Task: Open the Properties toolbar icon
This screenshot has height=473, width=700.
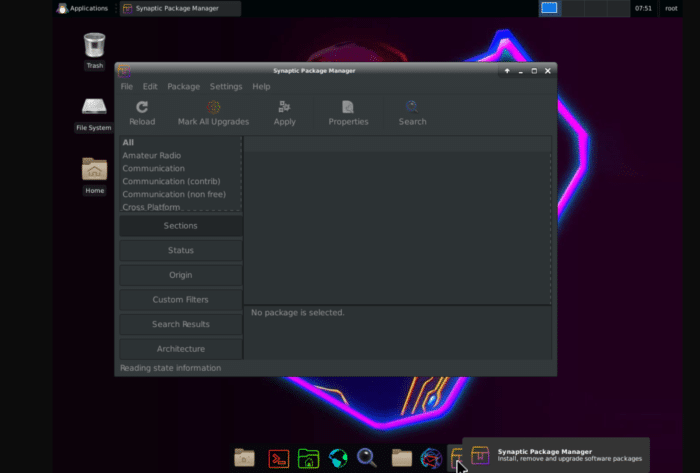Action: pyautogui.click(x=348, y=107)
